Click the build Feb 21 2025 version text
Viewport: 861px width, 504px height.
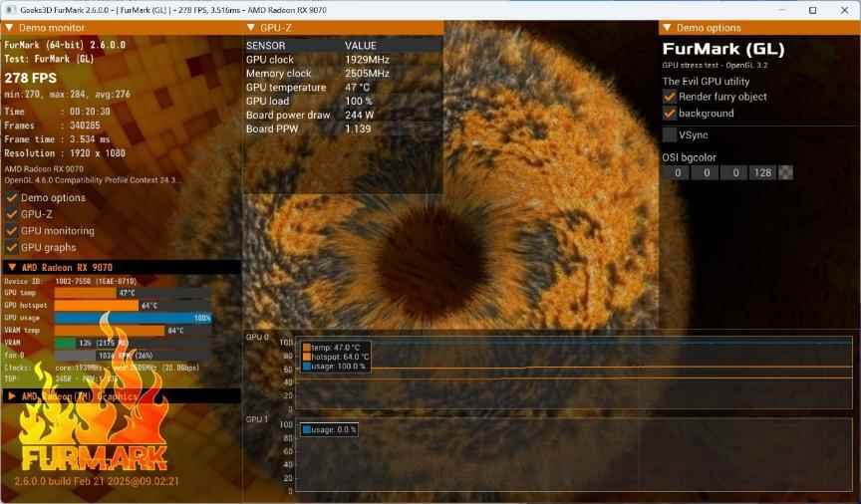pyautogui.click(x=97, y=481)
